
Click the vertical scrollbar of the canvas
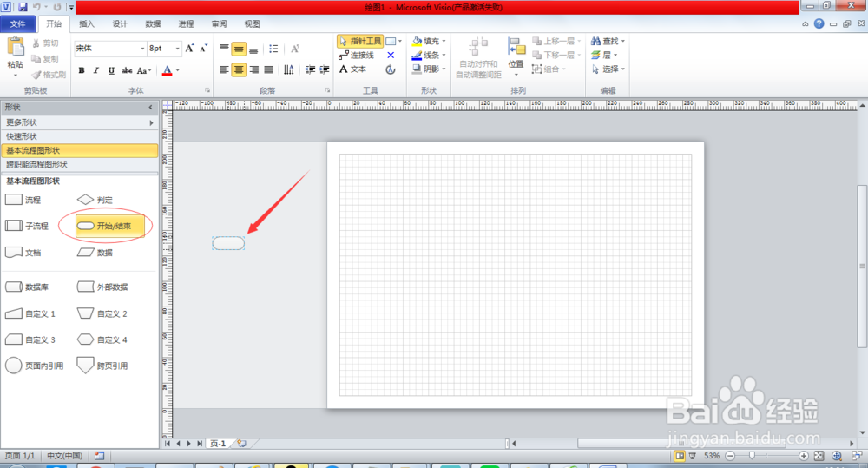pos(862,267)
